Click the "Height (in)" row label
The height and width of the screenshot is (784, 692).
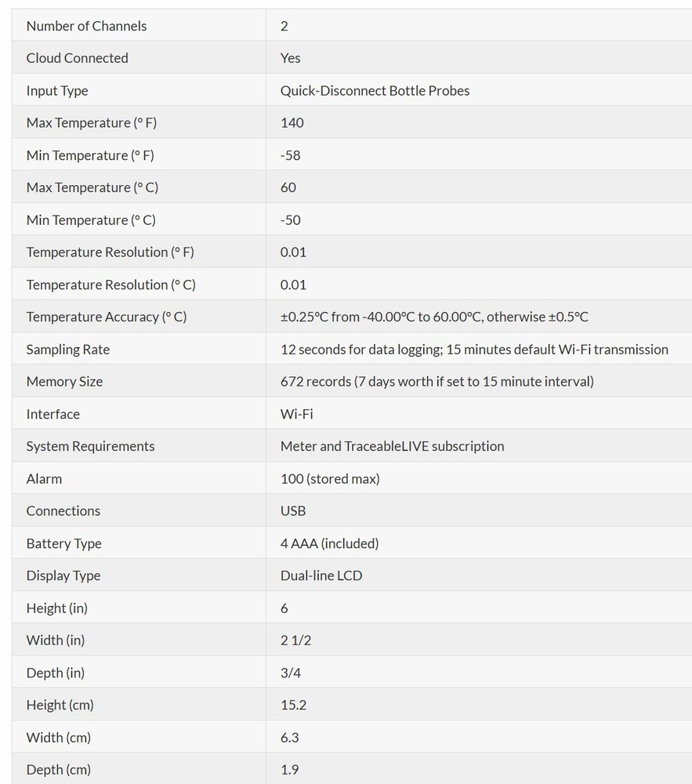coord(57,608)
